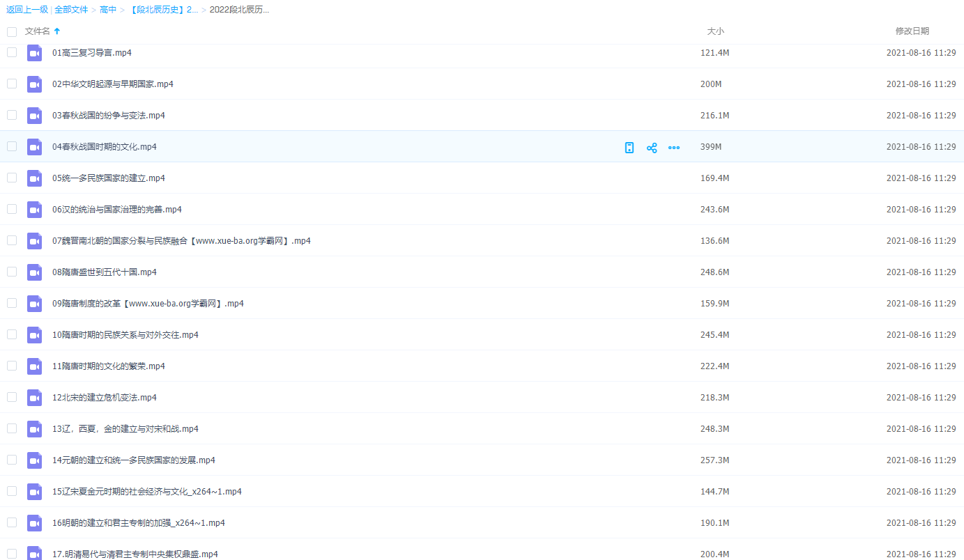Click the share icon on file 04 row
This screenshot has height=560, width=964.
tap(652, 148)
